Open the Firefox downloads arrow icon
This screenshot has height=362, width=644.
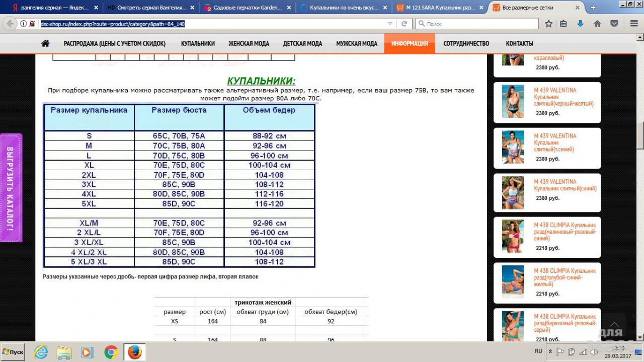(x=580, y=24)
